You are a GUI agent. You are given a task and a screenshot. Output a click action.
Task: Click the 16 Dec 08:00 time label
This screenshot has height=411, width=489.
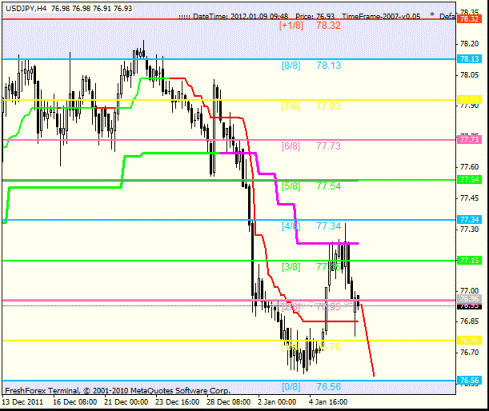point(75,402)
